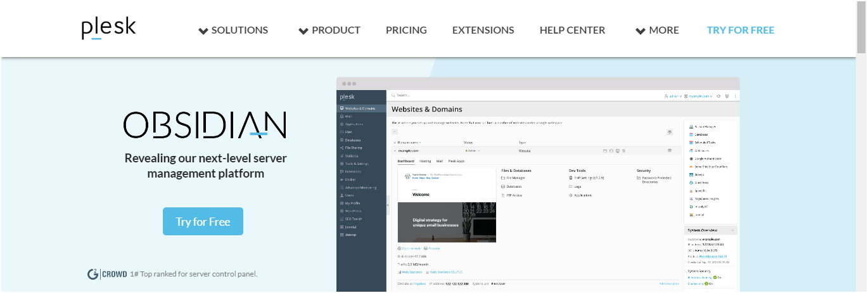
Task: Click the kebab menu in the Plesk top bar
Action: tap(735, 96)
